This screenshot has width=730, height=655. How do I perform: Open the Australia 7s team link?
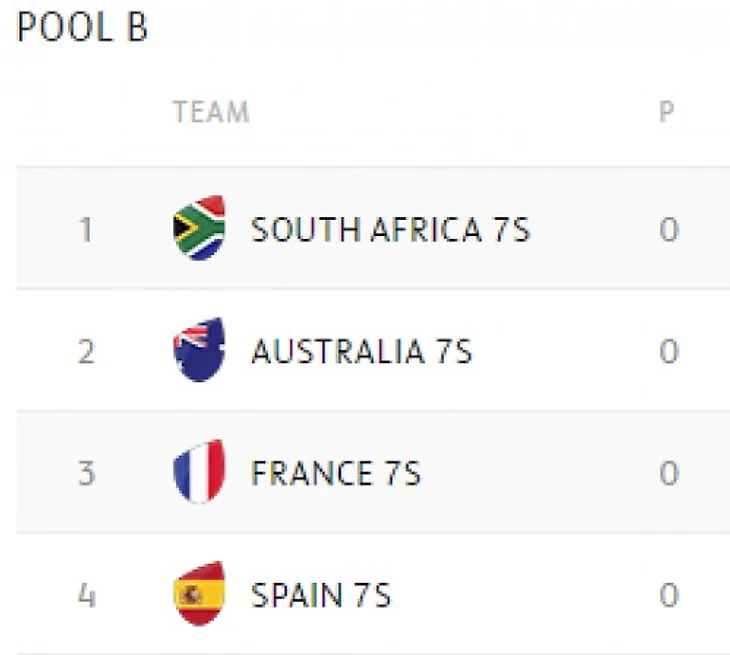point(361,352)
